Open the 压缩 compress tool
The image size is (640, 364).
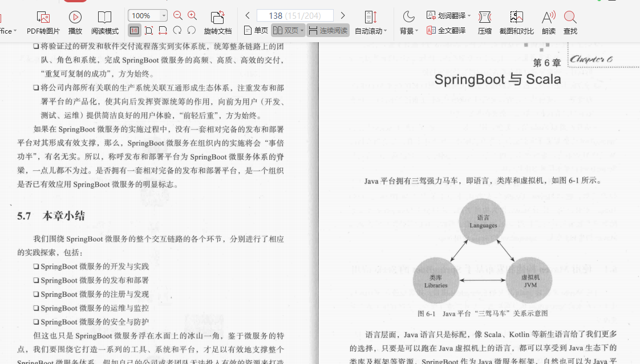point(485,23)
